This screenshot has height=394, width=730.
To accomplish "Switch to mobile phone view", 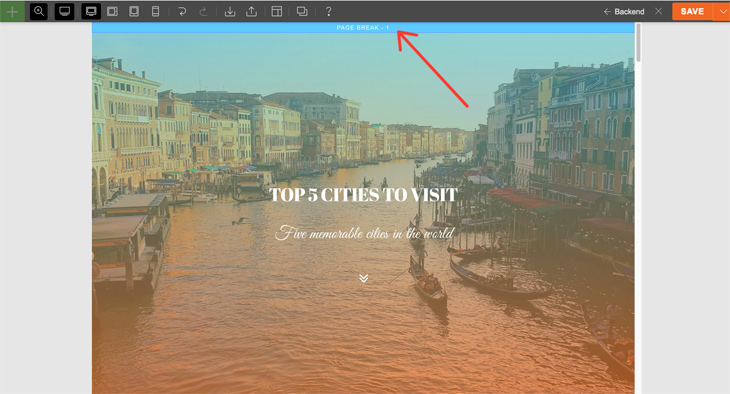I will click(x=155, y=11).
